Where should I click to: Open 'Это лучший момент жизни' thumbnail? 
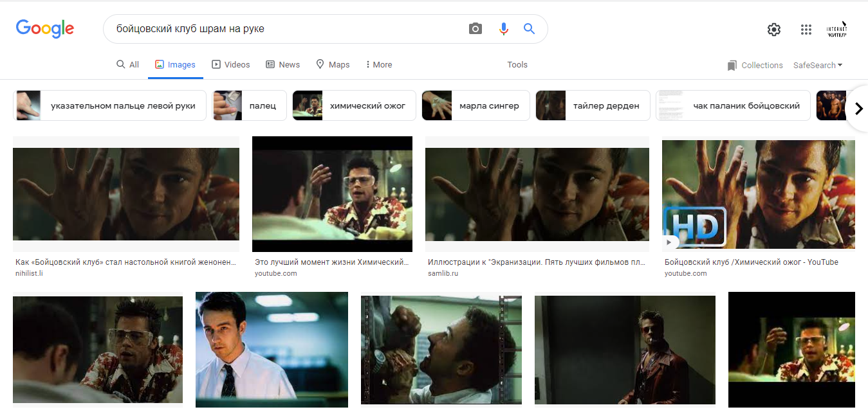[332, 194]
